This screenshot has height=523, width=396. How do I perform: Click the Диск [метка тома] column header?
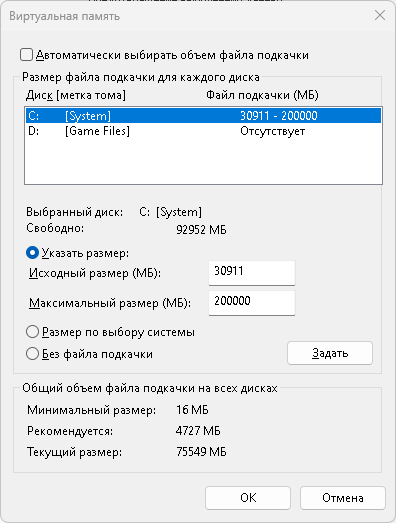[x=76, y=95]
